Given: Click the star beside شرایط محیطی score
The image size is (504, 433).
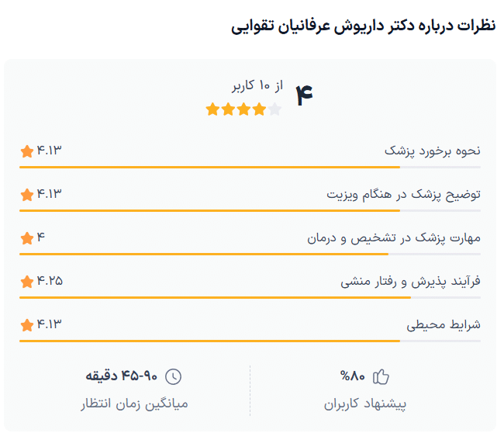Looking at the screenshot, I should [27, 324].
